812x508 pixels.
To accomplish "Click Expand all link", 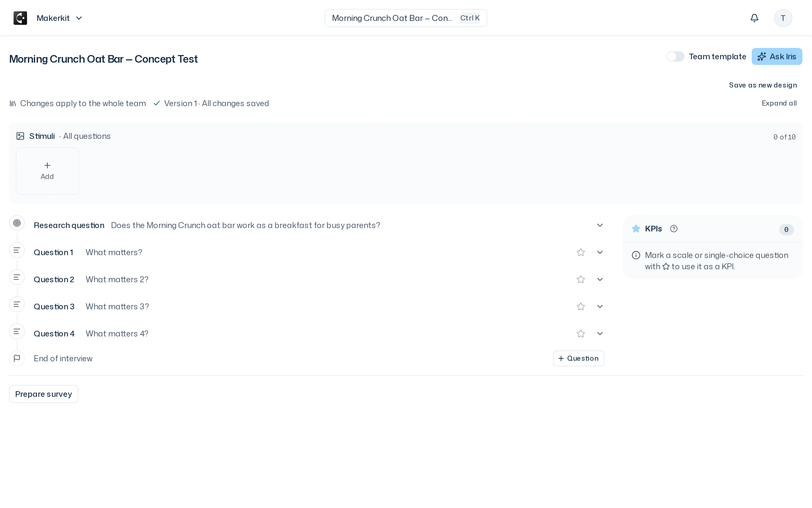I will [x=779, y=103].
